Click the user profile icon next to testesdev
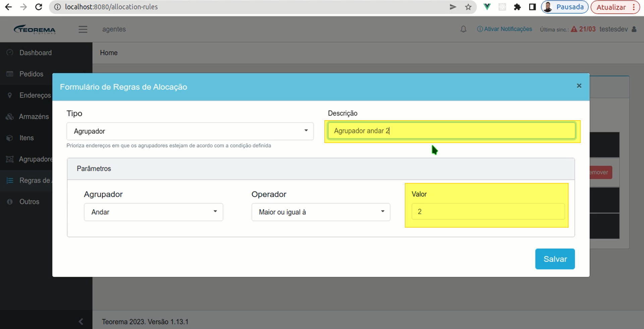 634,29
